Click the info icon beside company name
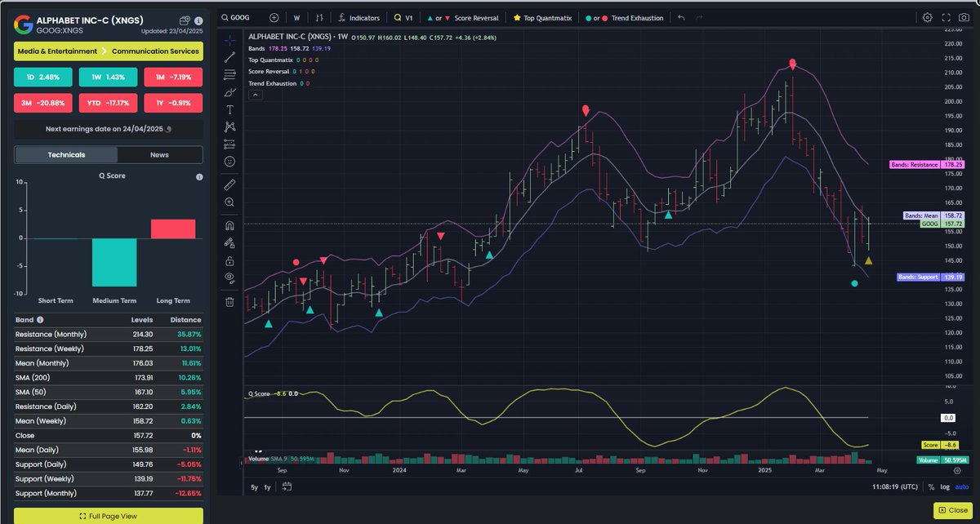This screenshot has height=524, width=980. [198, 20]
